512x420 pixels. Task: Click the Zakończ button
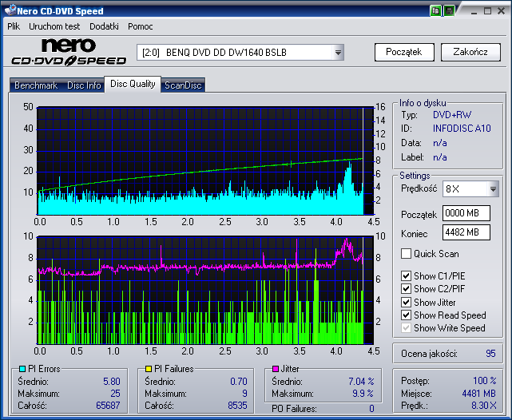470,52
